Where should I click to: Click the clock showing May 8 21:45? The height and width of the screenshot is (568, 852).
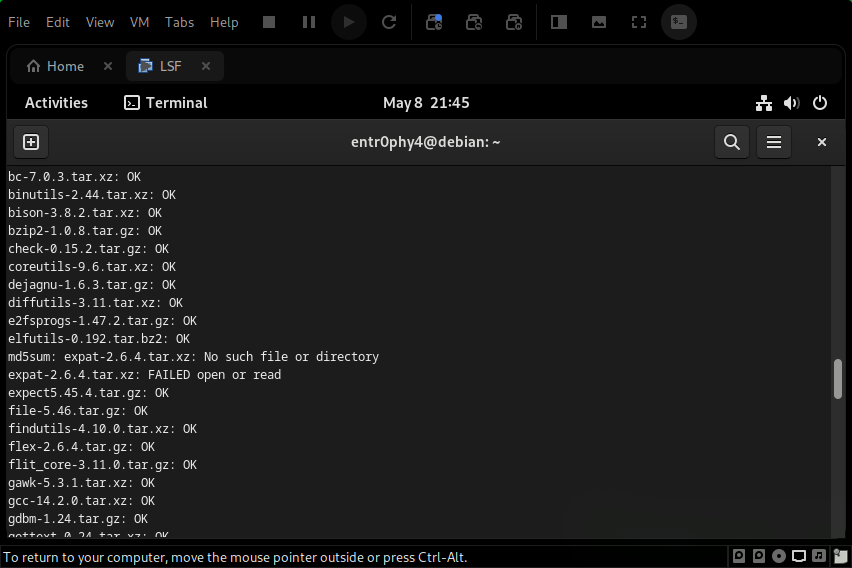click(426, 103)
